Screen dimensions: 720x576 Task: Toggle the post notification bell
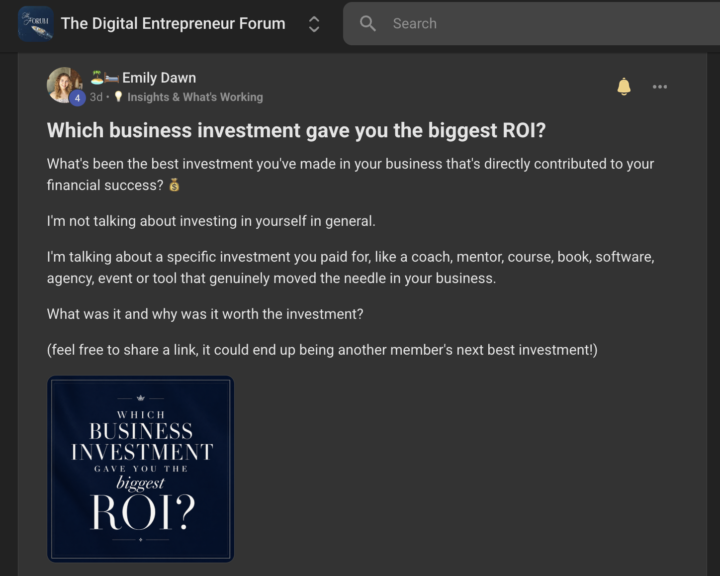pyautogui.click(x=624, y=86)
